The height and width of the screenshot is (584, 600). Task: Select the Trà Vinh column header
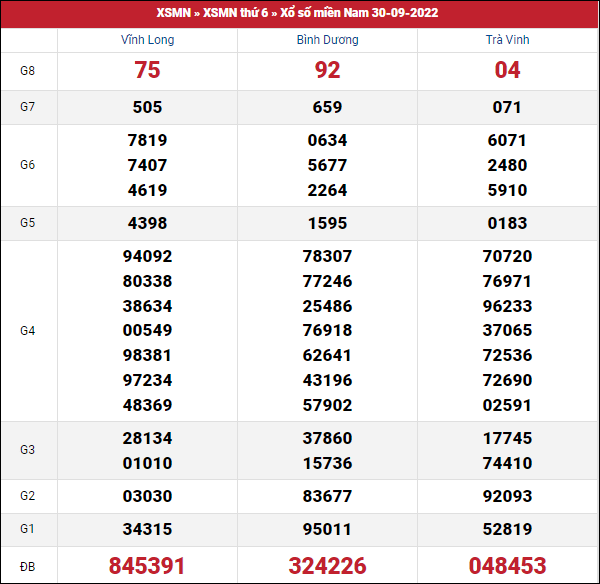pos(507,40)
